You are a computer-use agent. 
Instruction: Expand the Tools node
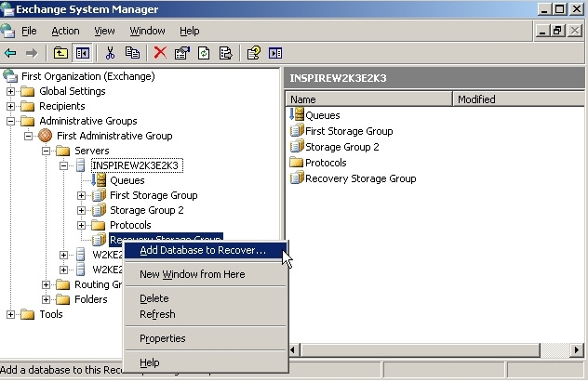(10, 314)
